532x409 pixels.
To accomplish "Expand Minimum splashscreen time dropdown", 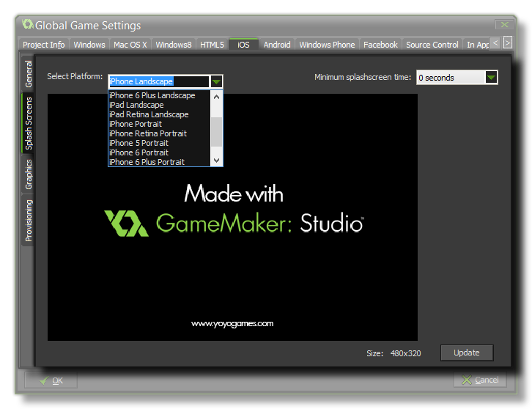I will pyautogui.click(x=491, y=78).
